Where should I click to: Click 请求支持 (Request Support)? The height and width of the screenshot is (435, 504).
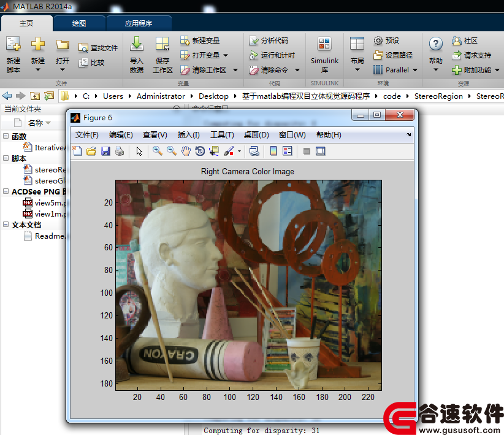[x=472, y=55]
